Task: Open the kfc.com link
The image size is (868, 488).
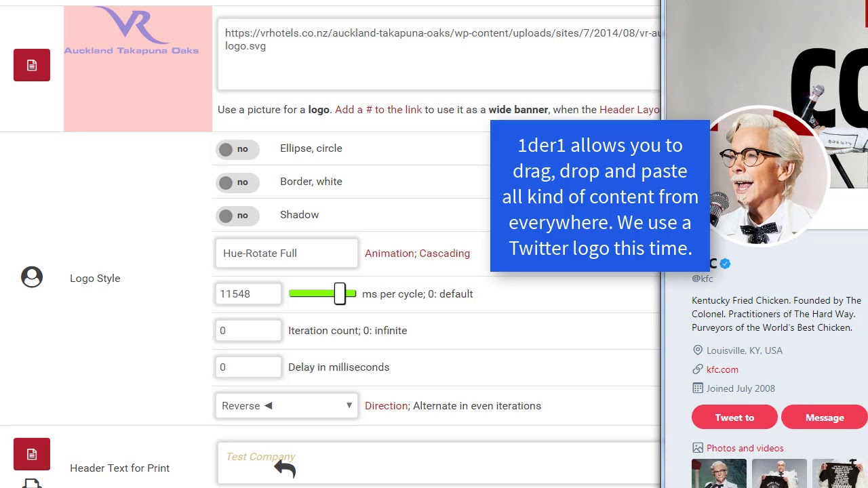Action: pyautogui.click(x=722, y=369)
